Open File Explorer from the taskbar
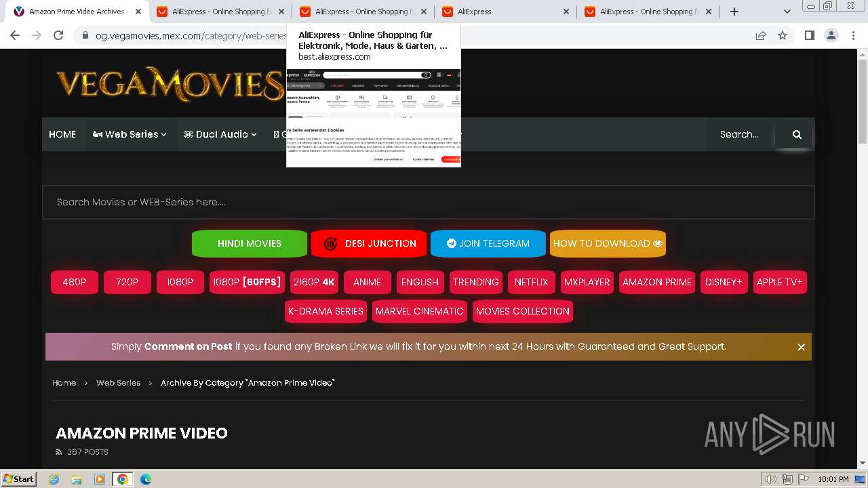The width and height of the screenshot is (868, 488). [77, 479]
